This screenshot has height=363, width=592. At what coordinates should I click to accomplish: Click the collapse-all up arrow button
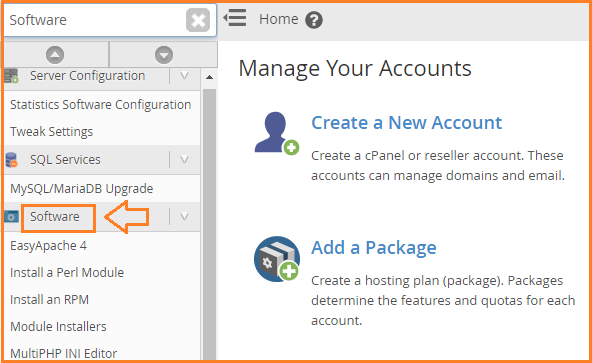click(x=55, y=55)
